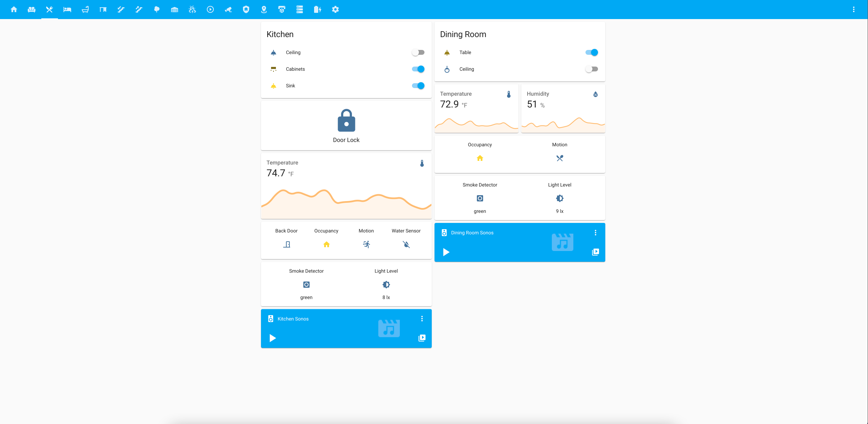Screen dimensions: 868x424
Task: Open the weather tab icon
Action: click(192, 9)
